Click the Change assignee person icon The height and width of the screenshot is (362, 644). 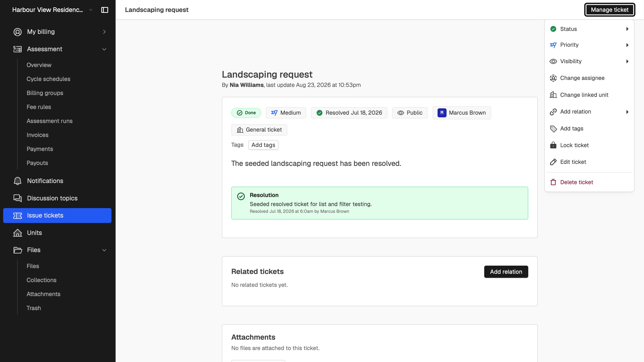(x=553, y=78)
